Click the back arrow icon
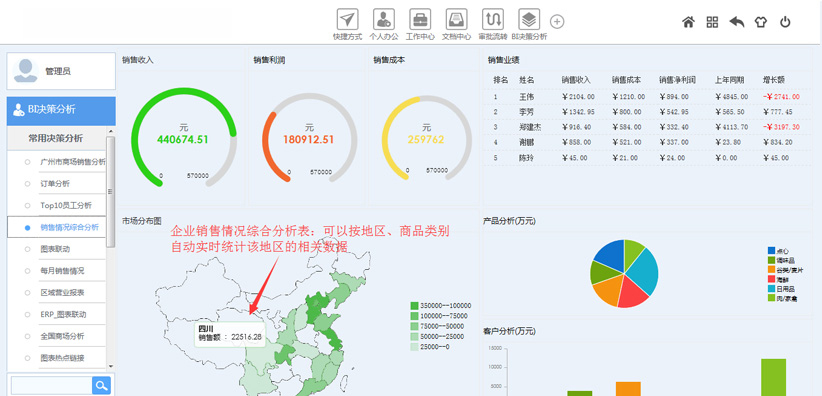Screen dimensions: 822x396 pos(737,22)
